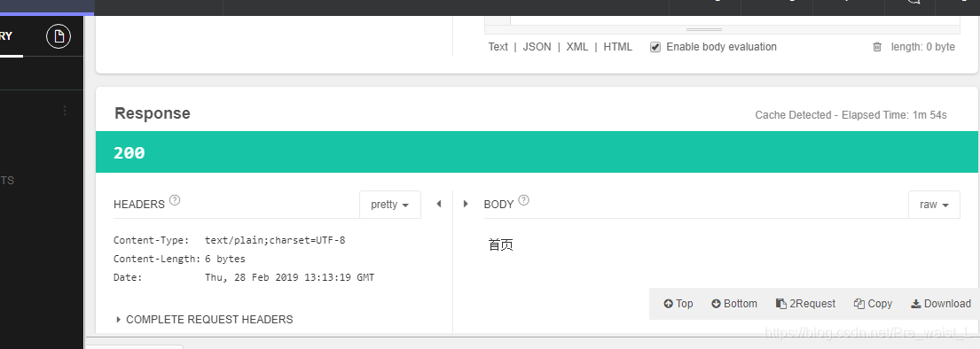Open the sidebar three-dot options menu
980x349 pixels.
coord(65,111)
